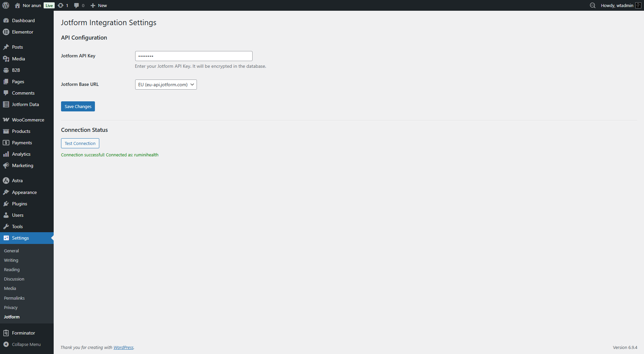Viewport: 644px width, 354px height.
Task: Click inside the Jotform API Key field
Action: [x=194, y=56]
